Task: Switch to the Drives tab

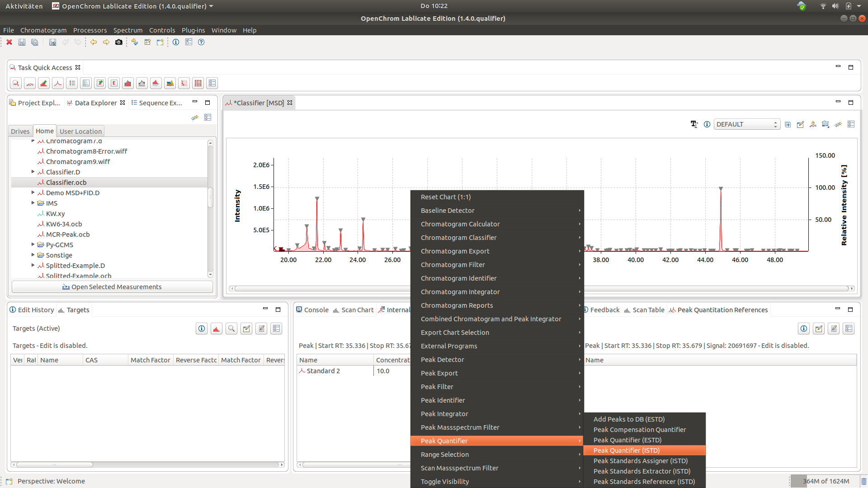Action: pyautogui.click(x=20, y=131)
